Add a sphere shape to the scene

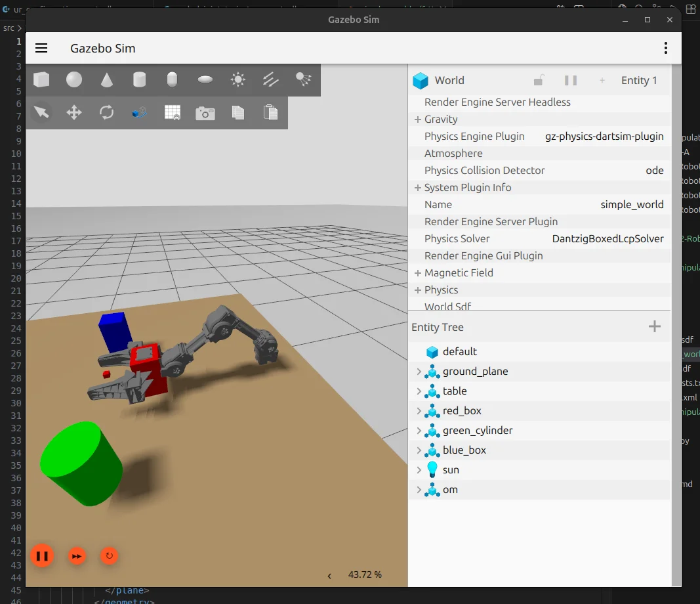coord(73,79)
